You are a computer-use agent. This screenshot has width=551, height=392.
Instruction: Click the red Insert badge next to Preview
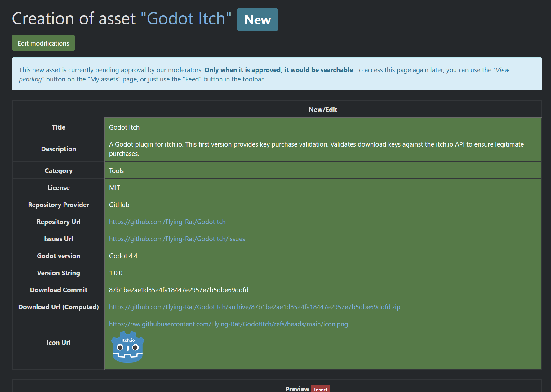coord(321,389)
